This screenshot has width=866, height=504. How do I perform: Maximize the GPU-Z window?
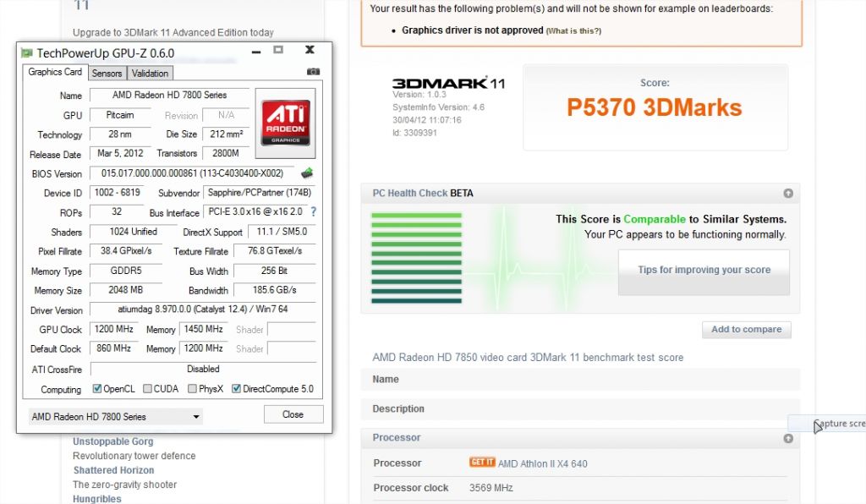[278, 50]
